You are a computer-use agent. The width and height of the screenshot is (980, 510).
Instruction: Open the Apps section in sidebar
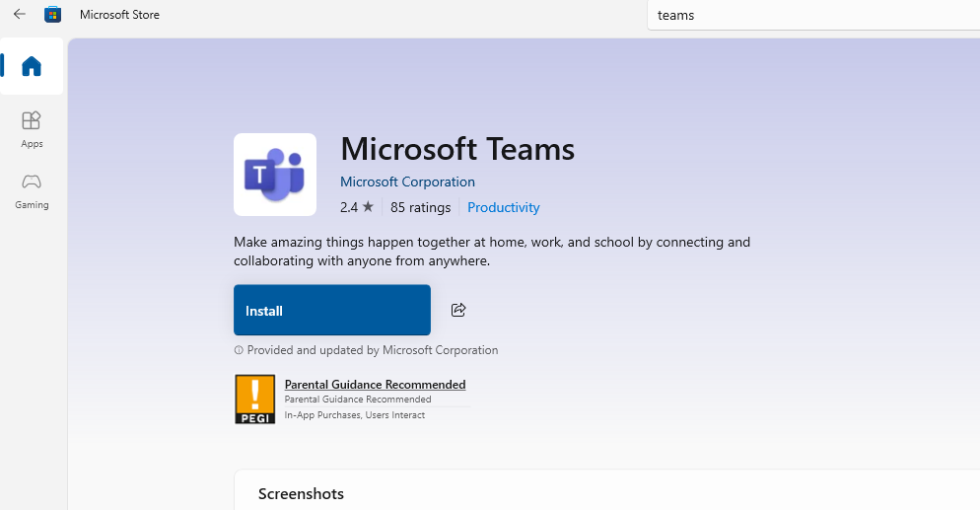pos(32,128)
